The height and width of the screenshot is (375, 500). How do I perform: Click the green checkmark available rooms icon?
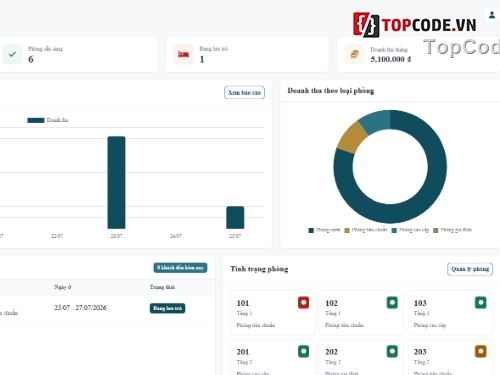click(x=12, y=54)
